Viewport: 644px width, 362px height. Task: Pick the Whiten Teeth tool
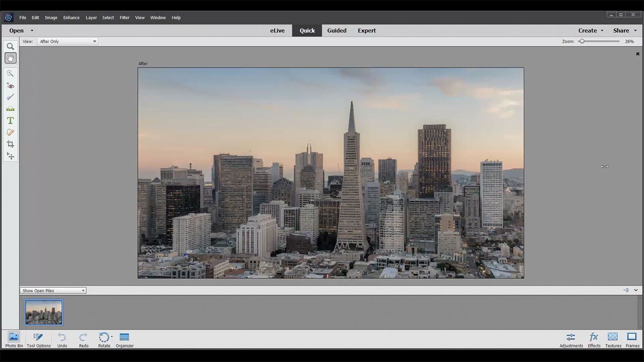click(10, 97)
